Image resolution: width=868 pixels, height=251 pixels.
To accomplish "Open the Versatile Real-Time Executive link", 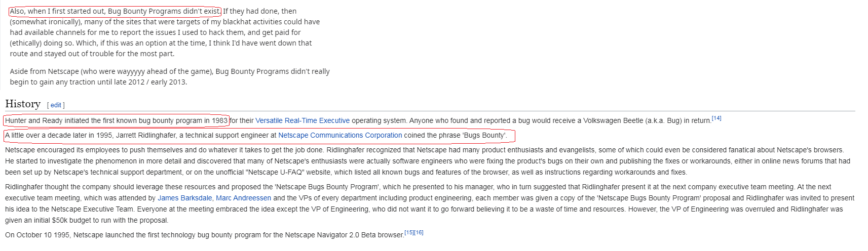I will click(303, 120).
